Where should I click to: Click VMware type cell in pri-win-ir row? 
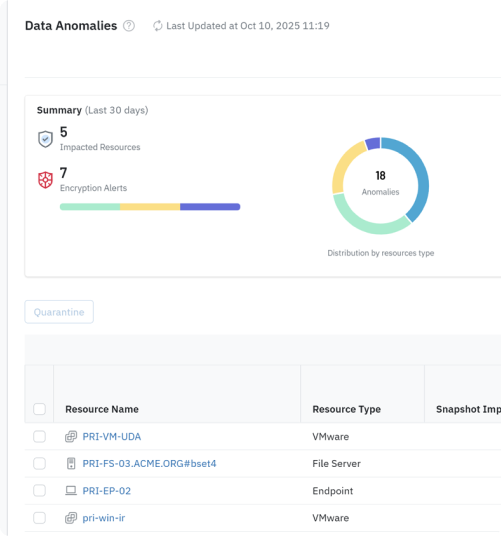330,518
